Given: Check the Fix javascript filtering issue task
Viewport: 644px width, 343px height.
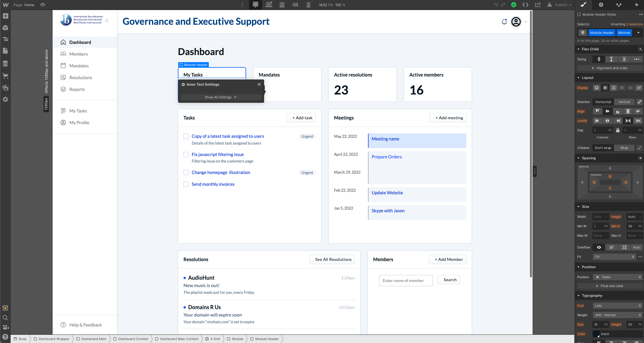Looking at the screenshot, I should click(186, 155).
